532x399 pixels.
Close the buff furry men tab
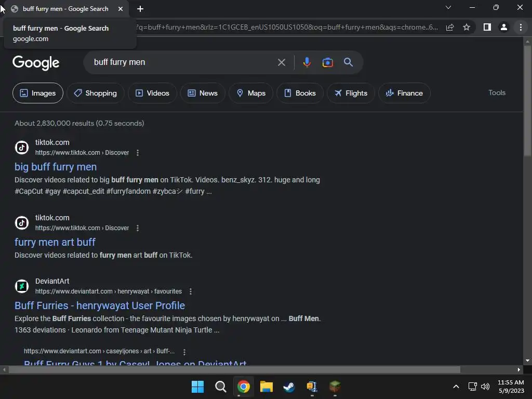point(121,9)
